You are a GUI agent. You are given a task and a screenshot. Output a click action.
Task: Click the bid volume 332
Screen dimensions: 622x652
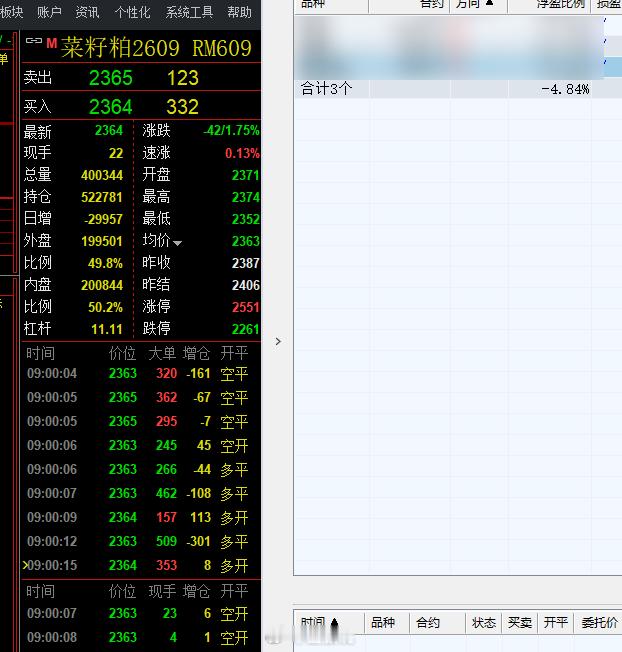183,107
